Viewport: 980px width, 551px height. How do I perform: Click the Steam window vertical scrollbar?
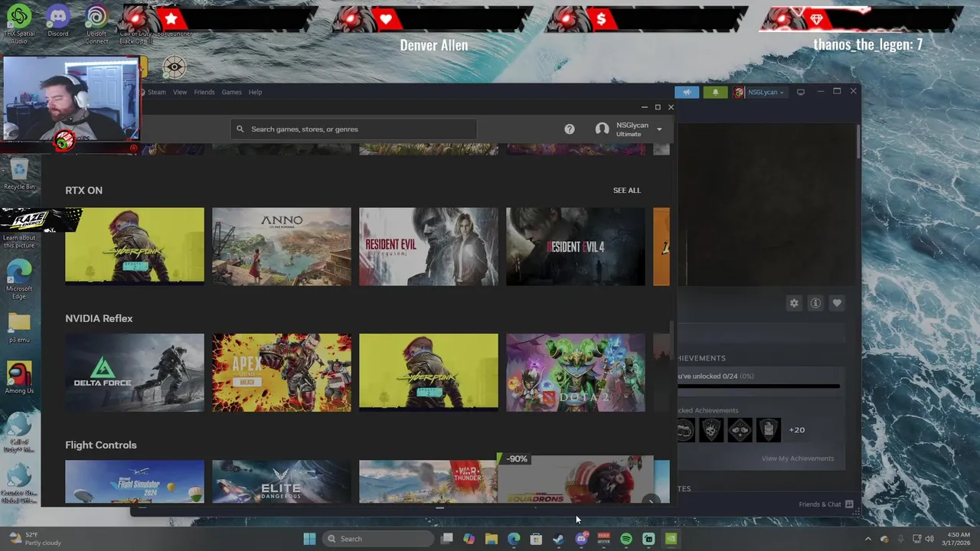click(858, 142)
